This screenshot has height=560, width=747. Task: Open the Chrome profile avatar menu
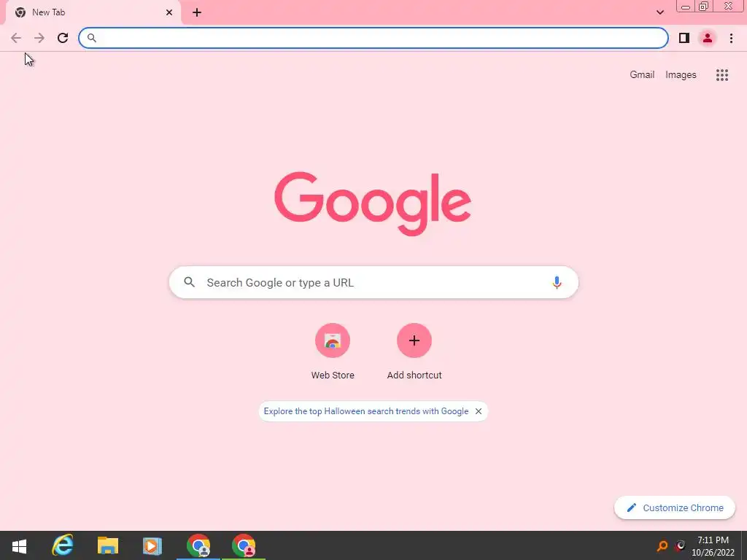(x=708, y=38)
